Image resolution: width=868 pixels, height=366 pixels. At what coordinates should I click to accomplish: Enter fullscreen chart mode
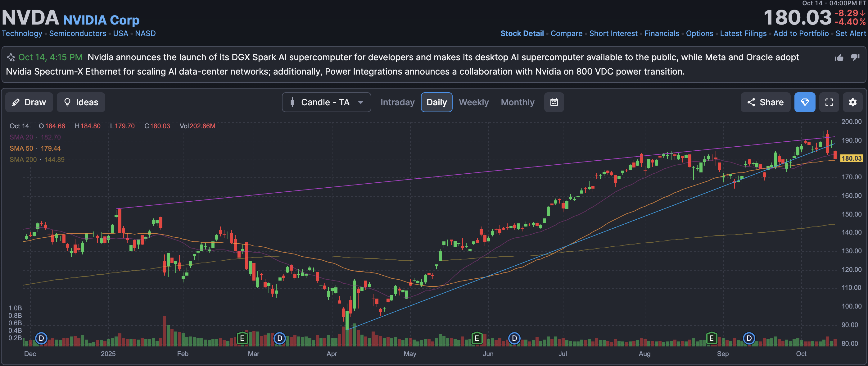tap(829, 102)
